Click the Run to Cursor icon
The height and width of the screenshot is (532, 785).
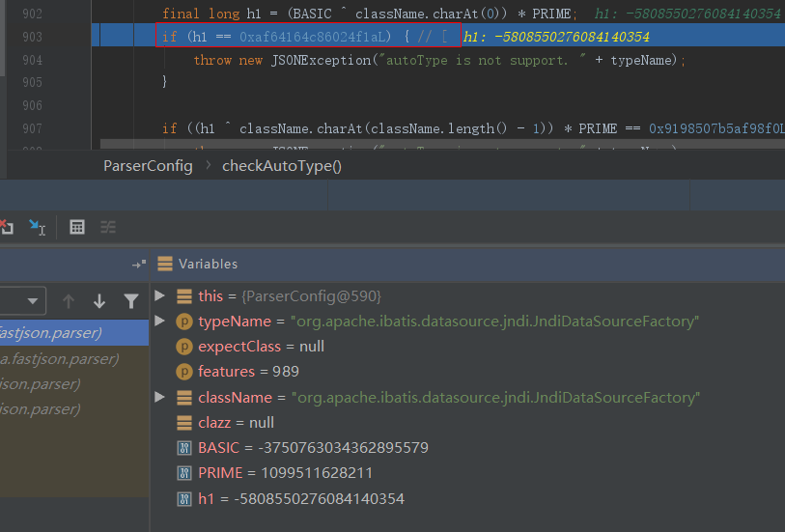click(x=37, y=227)
